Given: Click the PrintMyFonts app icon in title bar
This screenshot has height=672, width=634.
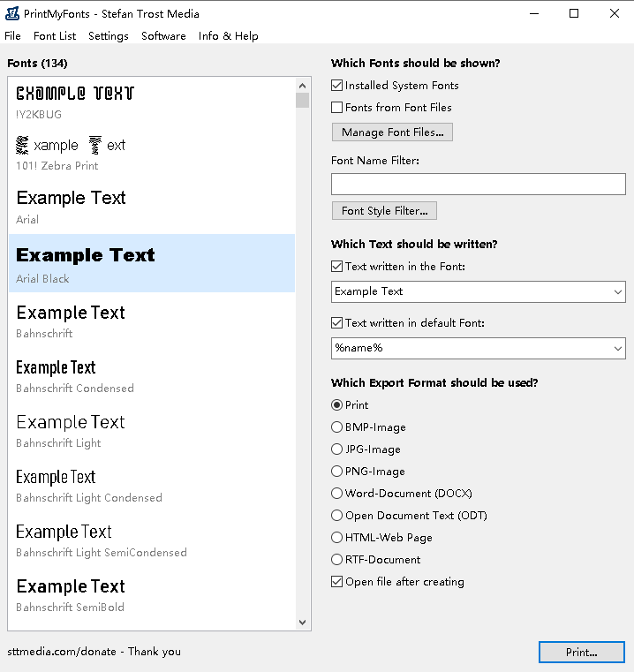Looking at the screenshot, I should [x=12, y=13].
